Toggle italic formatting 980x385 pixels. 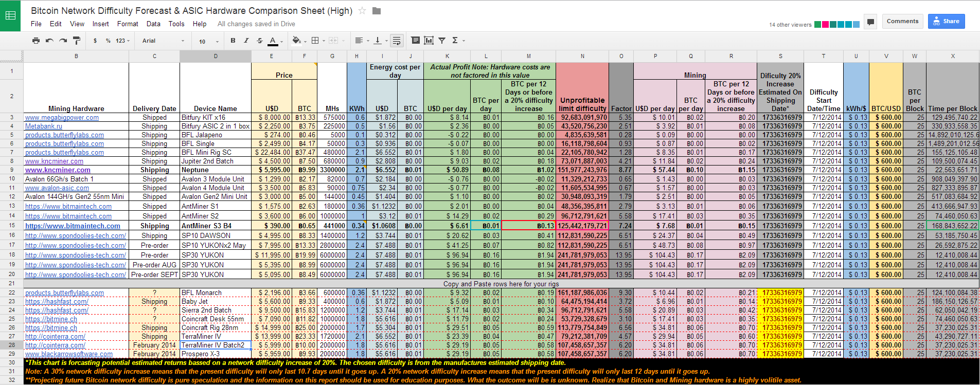click(x=246, y=41)
